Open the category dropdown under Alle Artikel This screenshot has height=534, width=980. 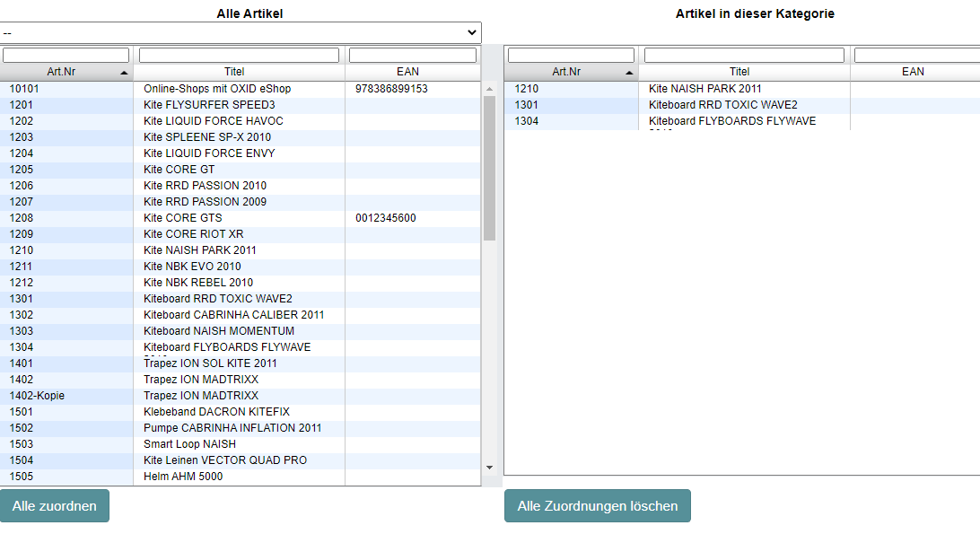241,32
